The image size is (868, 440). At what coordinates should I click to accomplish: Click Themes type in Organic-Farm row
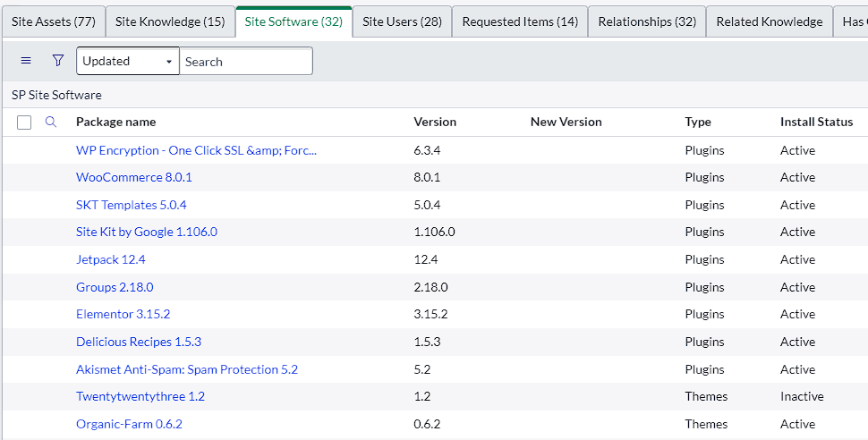click(706, 425)
